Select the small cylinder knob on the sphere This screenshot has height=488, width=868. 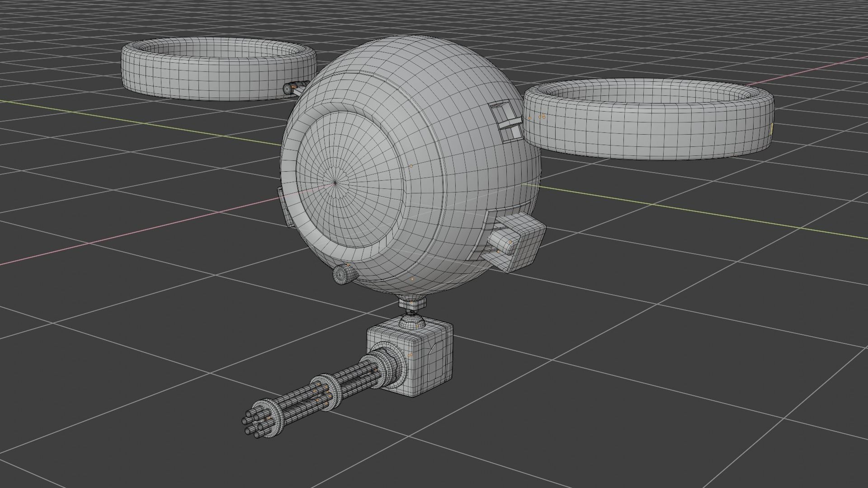coord(345,274)
